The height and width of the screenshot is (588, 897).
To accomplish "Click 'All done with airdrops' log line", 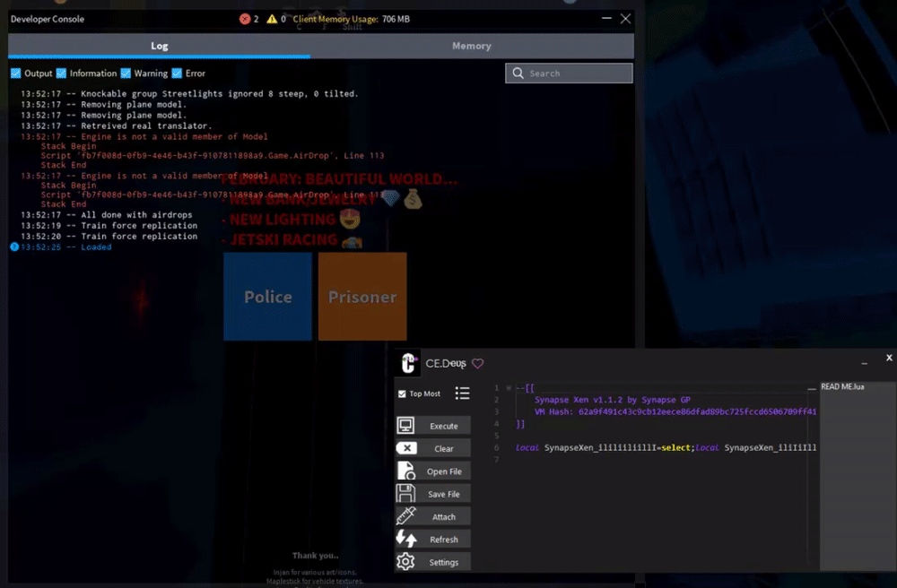I will coord(107,215).
